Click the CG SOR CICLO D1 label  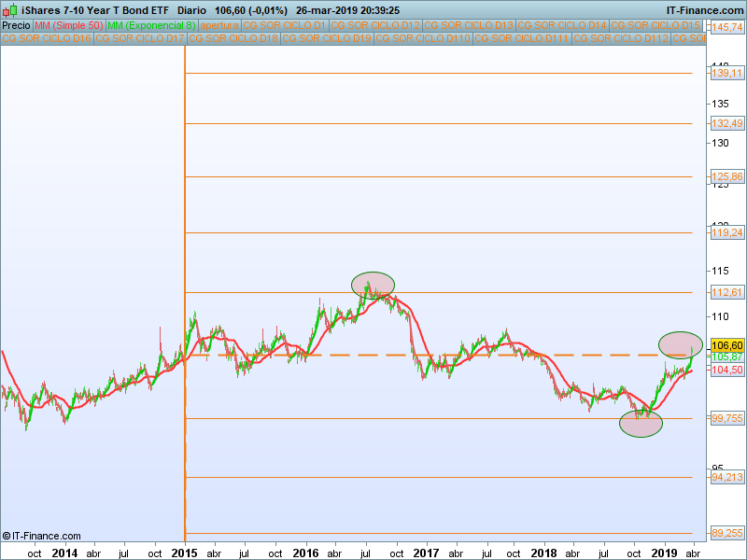point(285,25)
